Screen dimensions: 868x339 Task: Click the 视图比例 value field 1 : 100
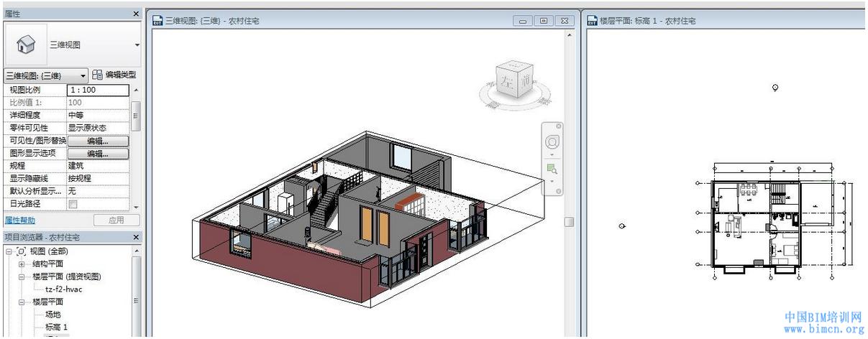(x=98, y=90)
